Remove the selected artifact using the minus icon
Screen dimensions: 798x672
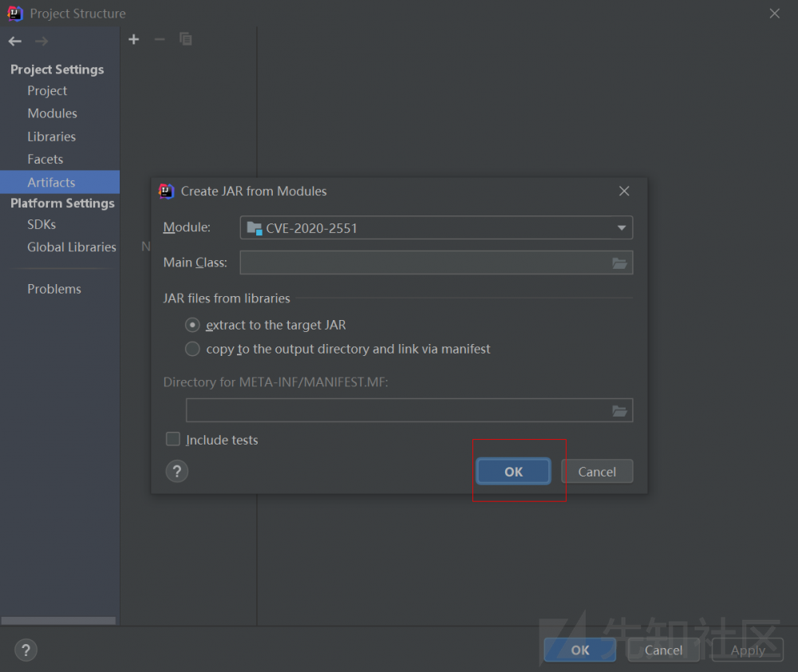[159, 39]
